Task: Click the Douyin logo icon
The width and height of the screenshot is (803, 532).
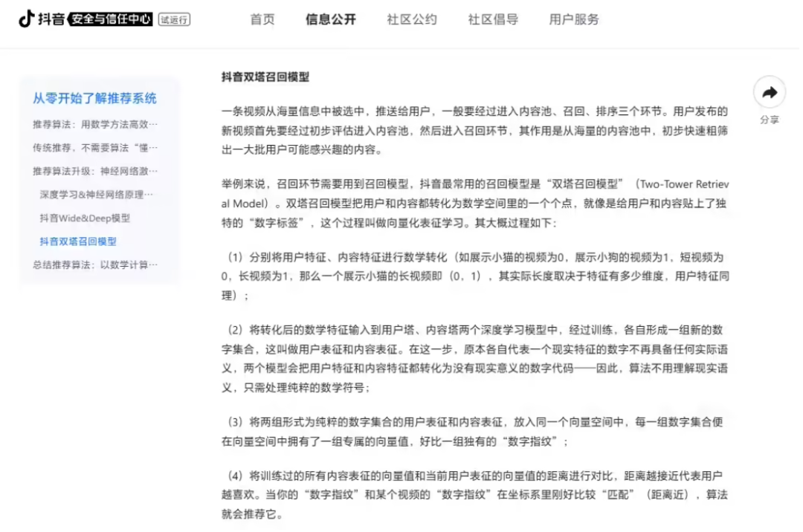Action: [26, 19]
